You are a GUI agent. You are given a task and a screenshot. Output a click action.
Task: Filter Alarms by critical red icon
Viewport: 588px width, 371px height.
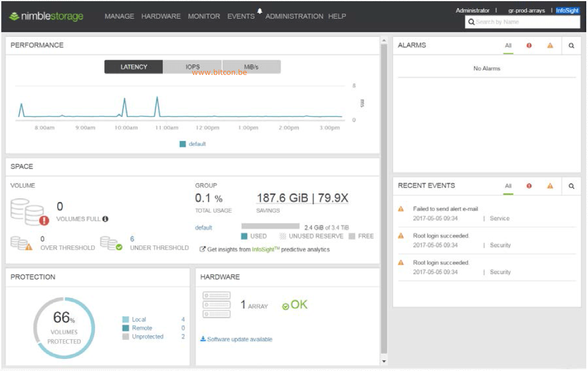coord(529,46)
